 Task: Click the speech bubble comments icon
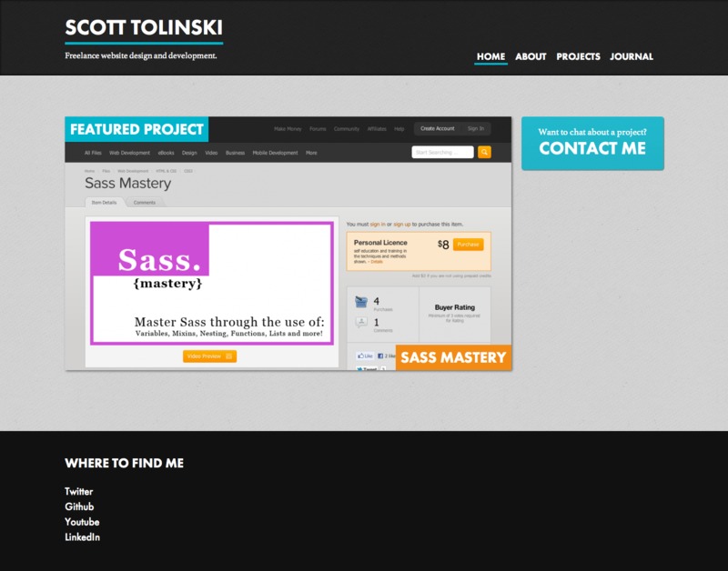360,321
